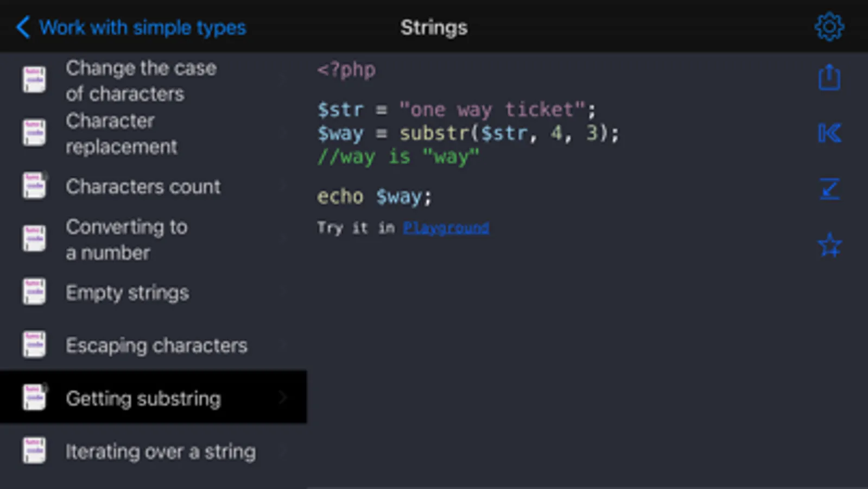Viewport: 868px width, 489px height.
Task: Click the collapse sidebar arrow icon
Action: click(x=829, y=133)
